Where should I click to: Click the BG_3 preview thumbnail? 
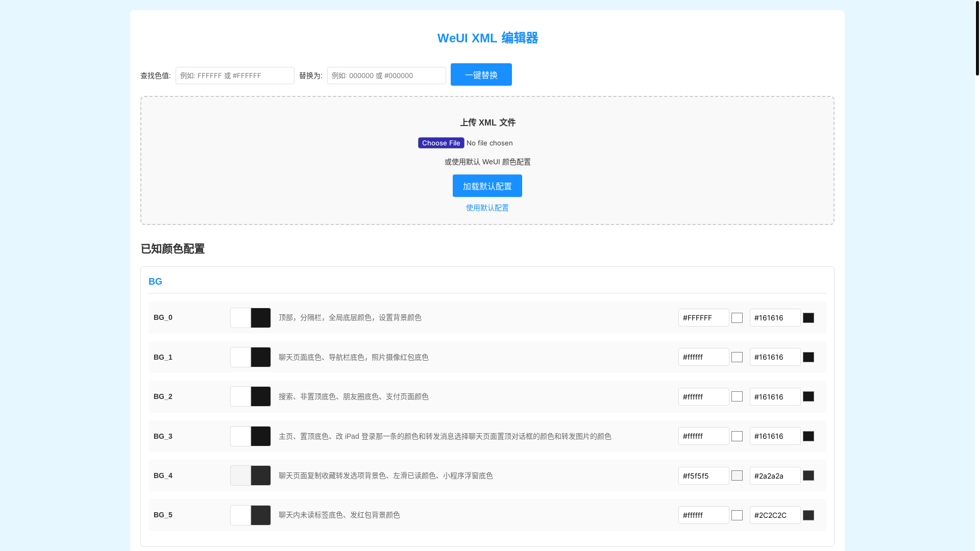251,436
